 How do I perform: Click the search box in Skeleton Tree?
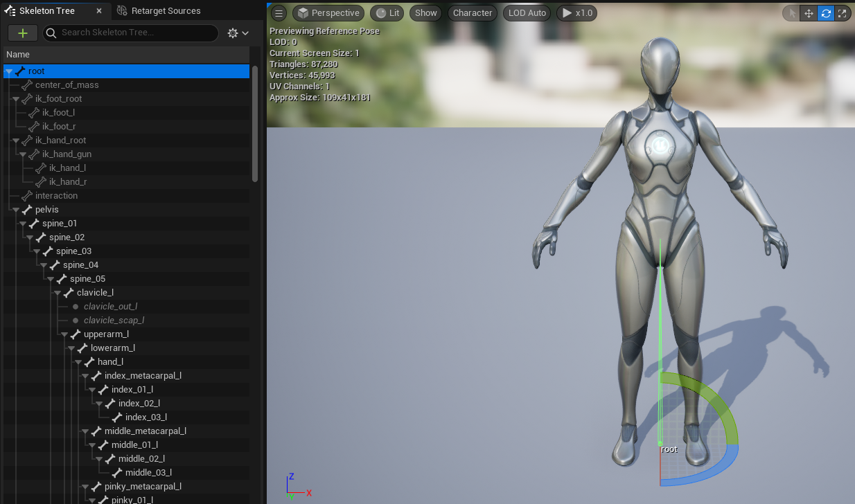click(x=130, y=33)
